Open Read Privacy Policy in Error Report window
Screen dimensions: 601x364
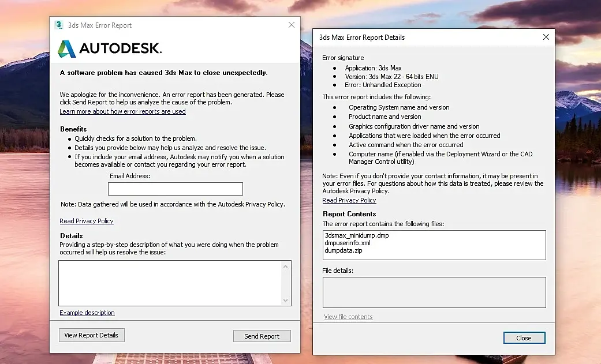(x=87, y=221)
